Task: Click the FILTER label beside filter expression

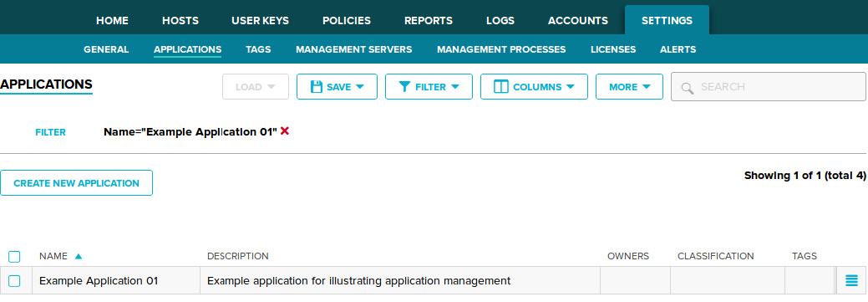Action: click(x=50, y=132)
